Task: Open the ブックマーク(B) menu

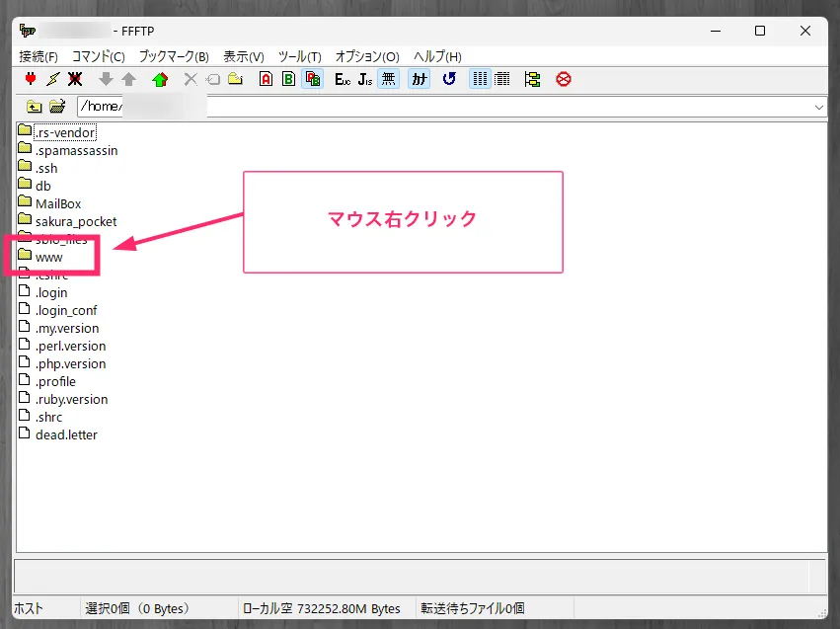Action: pyautogui.click(x=174, y=56)
